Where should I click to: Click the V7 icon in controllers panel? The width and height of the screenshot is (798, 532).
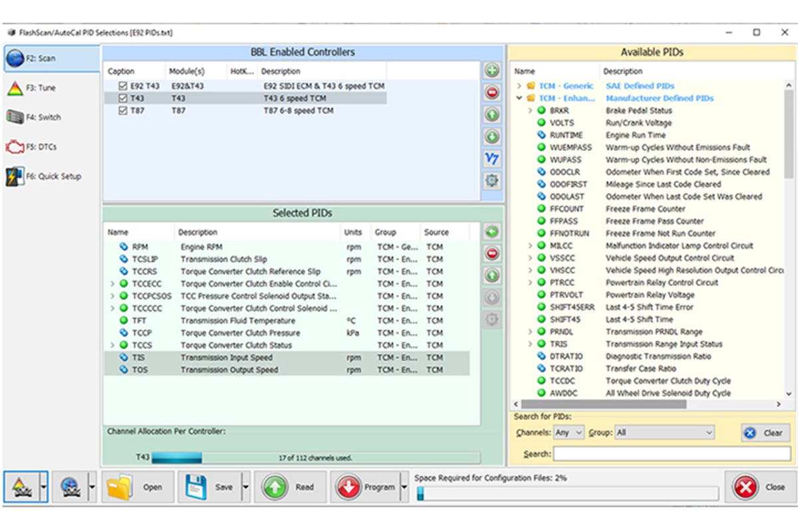[x=492, y=158]
